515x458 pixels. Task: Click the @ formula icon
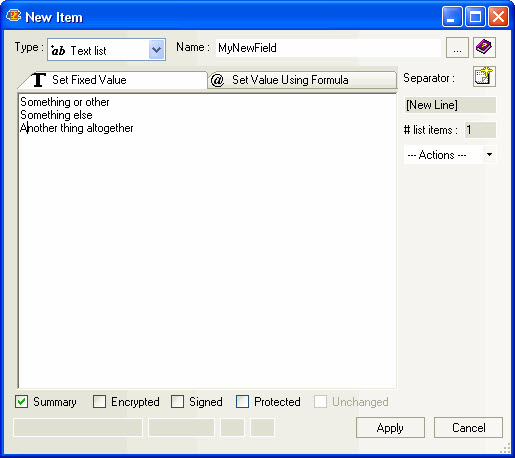(x=217, y=80)
